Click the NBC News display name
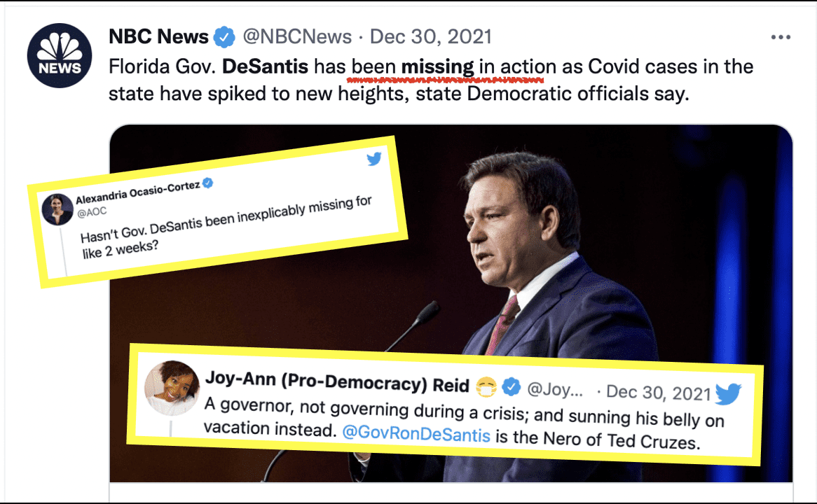817x504 pixels. (x=158, y=37)
